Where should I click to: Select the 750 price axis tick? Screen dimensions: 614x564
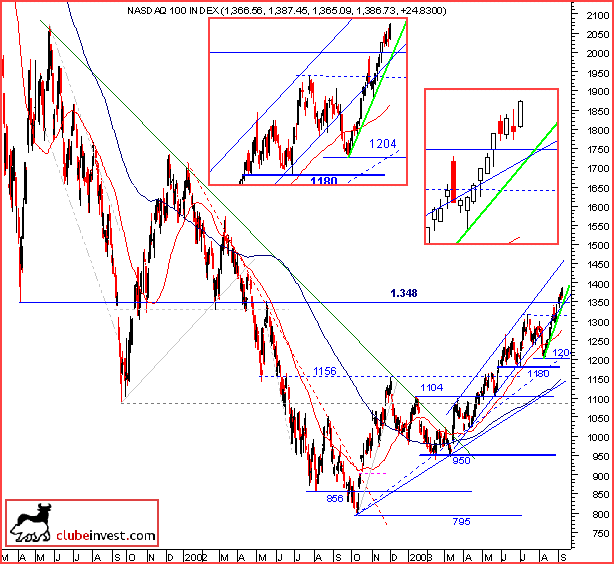tap(600, 533)
